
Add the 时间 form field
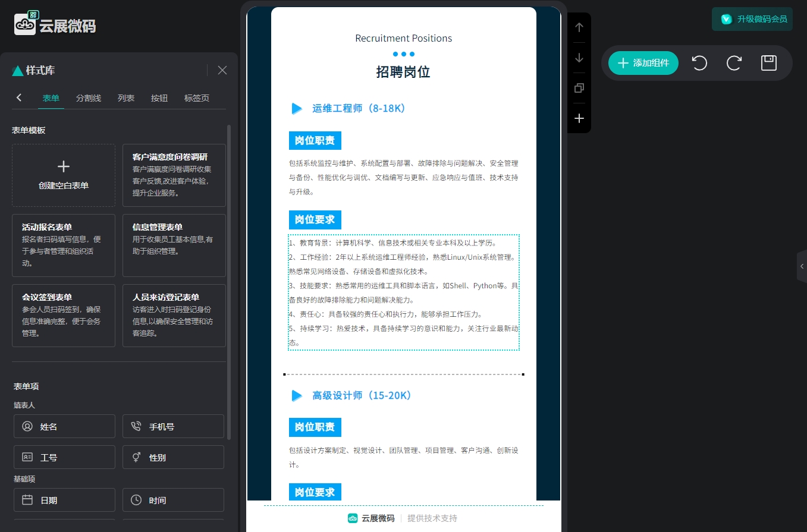pos(173,500)
